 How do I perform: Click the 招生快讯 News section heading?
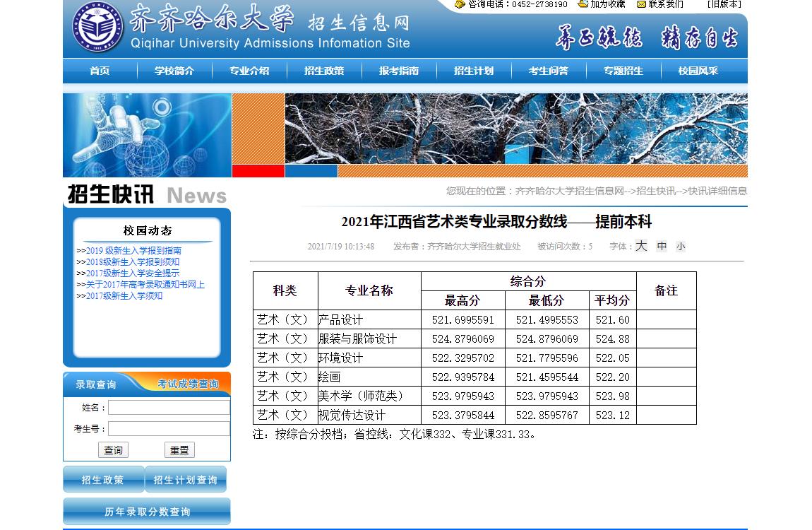tap(147, 195)
